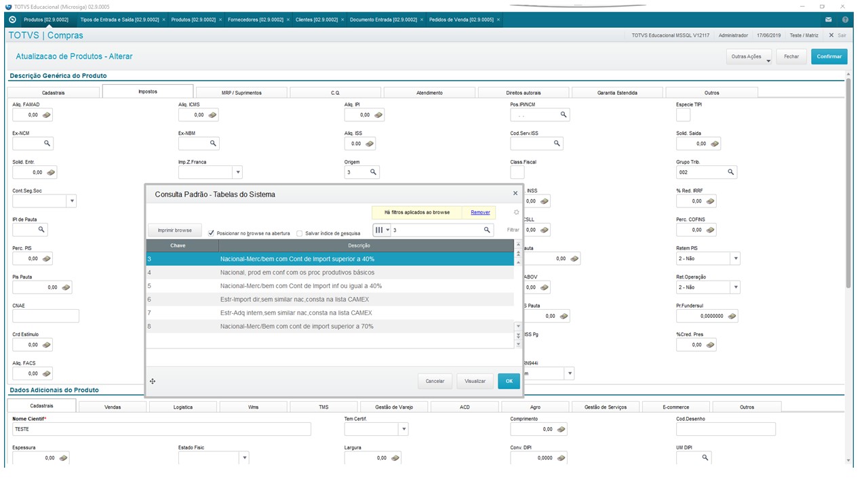Open mail icon in top right header
Viewport: 868px width, 488px height.
tap(829, 20)
